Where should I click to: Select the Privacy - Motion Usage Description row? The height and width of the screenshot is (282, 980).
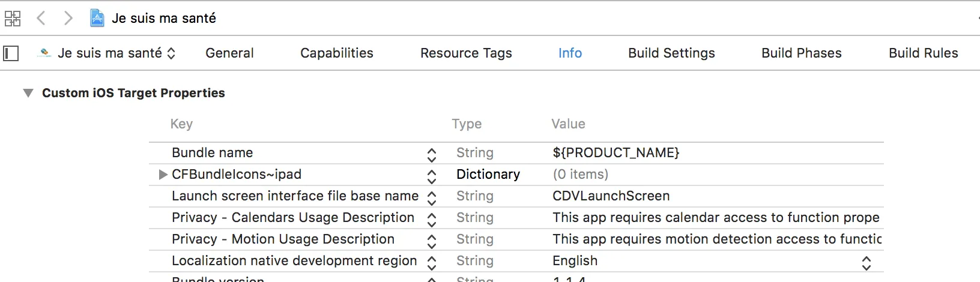(283, 239)
